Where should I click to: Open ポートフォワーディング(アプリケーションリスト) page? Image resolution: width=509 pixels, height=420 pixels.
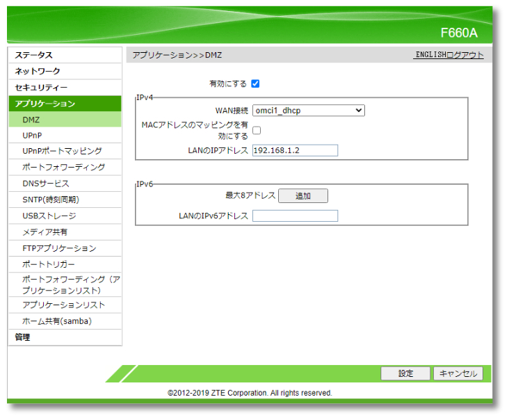pyautogui.click(x=65, y=284)
